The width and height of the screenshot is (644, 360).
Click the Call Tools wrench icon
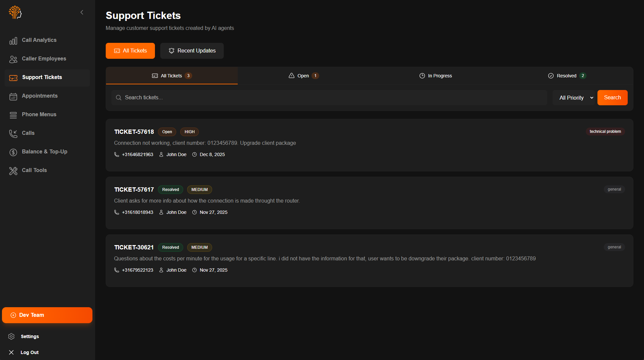(x=13, y=171)
